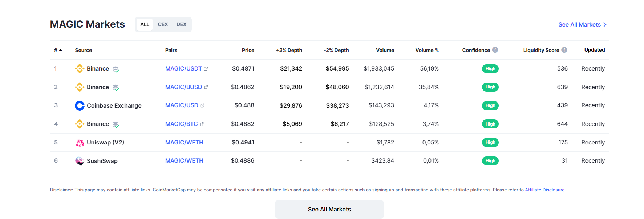Sort table by Pairs column header
The height and width of the screenshot is (219, 644).
(171, 50)
